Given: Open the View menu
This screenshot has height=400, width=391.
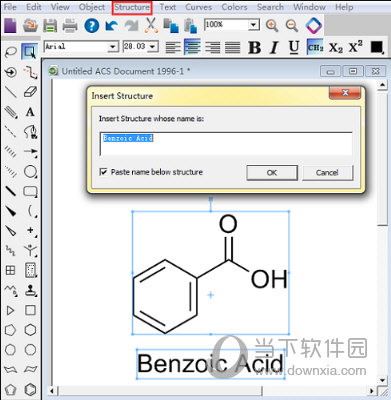Looking at the screenshot, I should (x=60, y=7).
